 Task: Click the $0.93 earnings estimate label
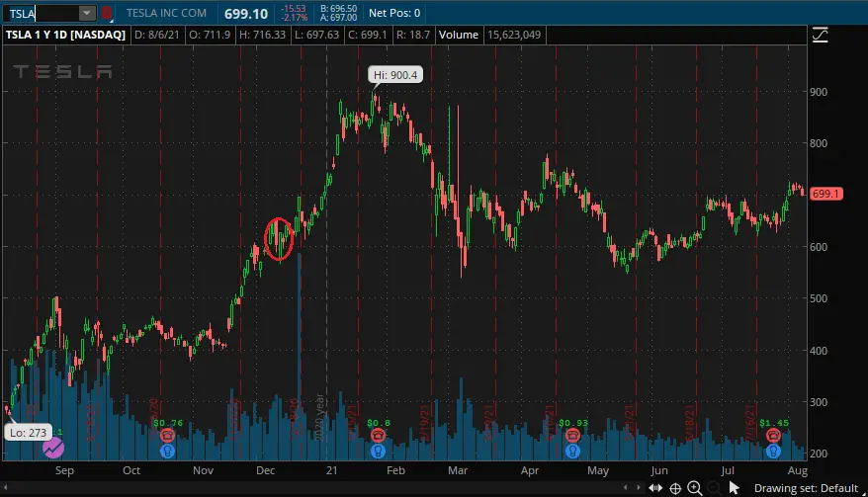pos(573,423)
